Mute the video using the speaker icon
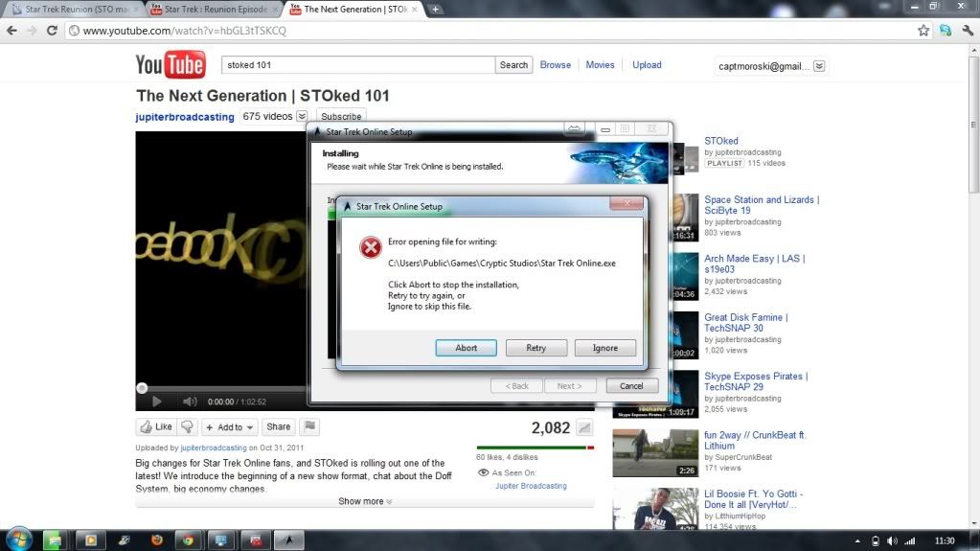Viewport: 980px width, 551px height. point(189,402)
